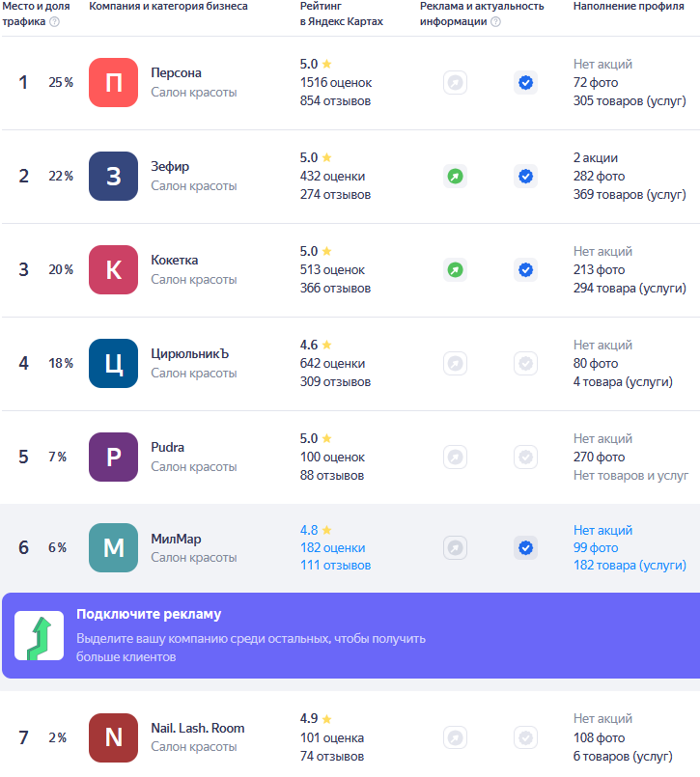
Task: Click the green arrow icon in advertising banner
Action: click(x=39, y=636)
